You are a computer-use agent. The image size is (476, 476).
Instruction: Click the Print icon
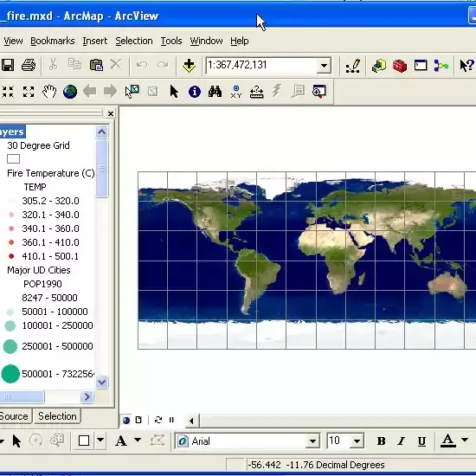pyautogui.click(x=29, y=65)
